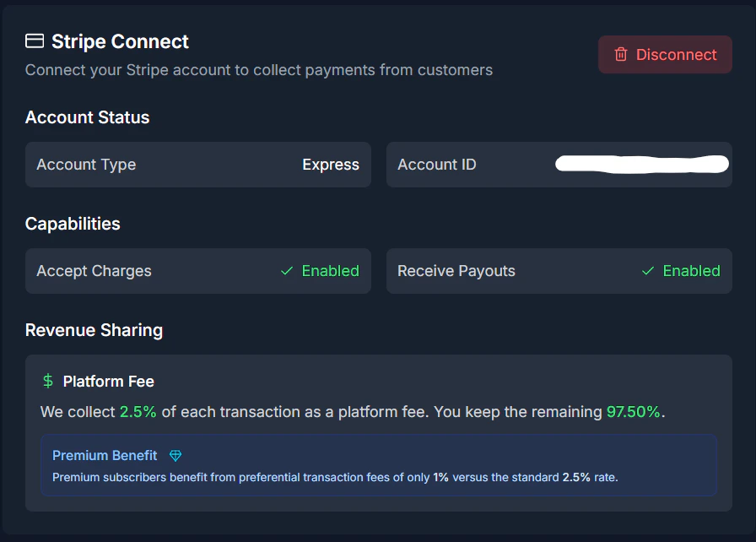Click the dollar sign icon next to Platform Fee
This screenshot has width=756, height=542.
47,381
